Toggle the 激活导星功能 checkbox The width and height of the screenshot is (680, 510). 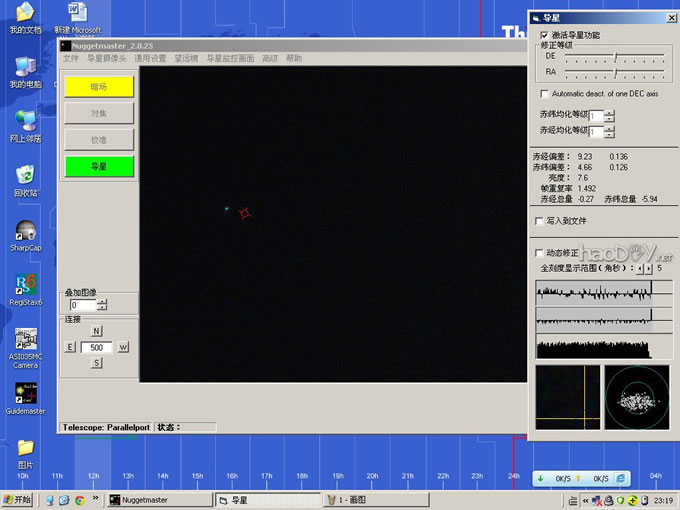[544, 35]
